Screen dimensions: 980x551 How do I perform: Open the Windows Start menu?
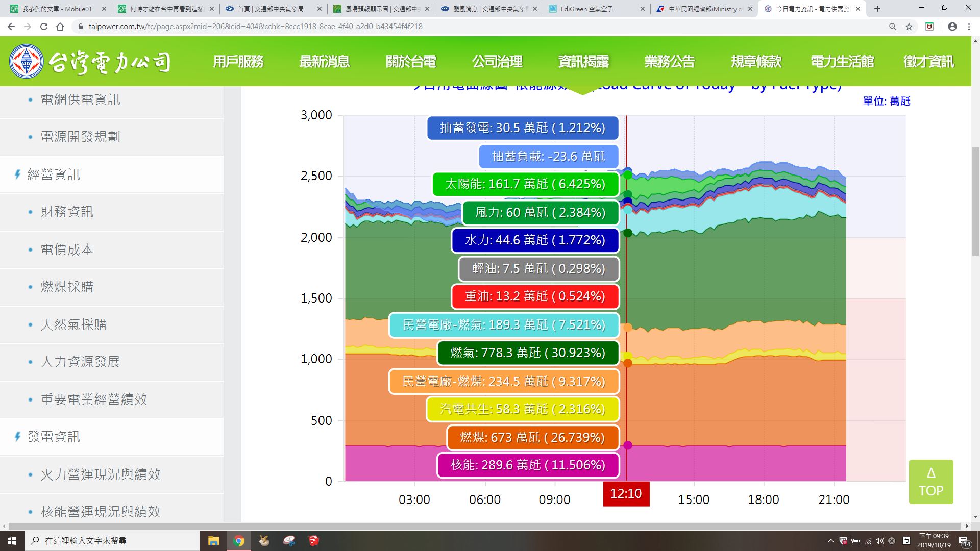[12, 541]
